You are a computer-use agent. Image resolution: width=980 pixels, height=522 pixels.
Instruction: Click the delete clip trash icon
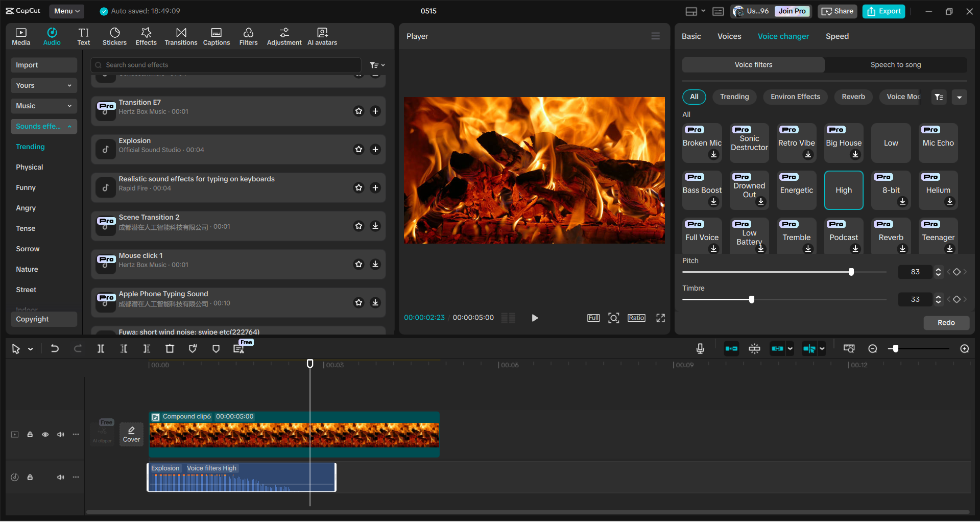tap(170, 348)
